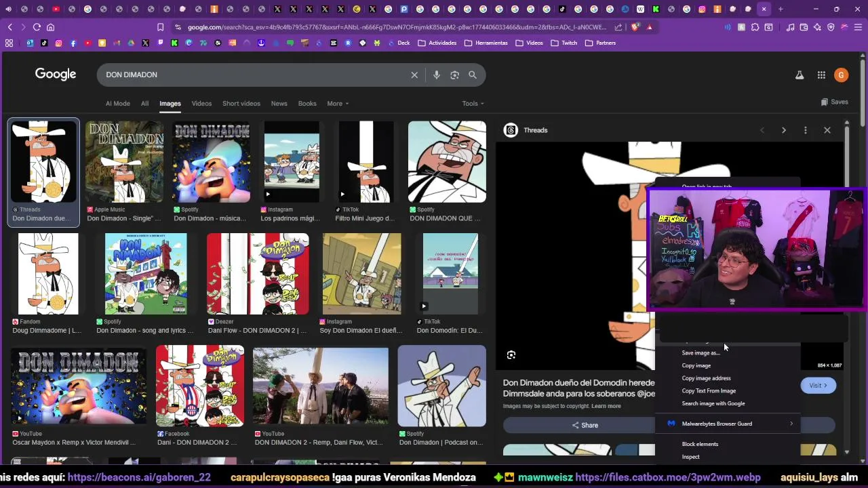Open the Fandom Doug Dimmadome thumbnail
This screenshot has height=488, width=868.
(48, 274)
